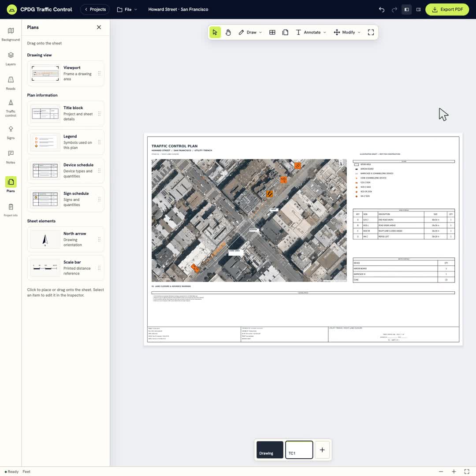Toggle the left panel visibility
476x476 pixels.
pos(406,10)
